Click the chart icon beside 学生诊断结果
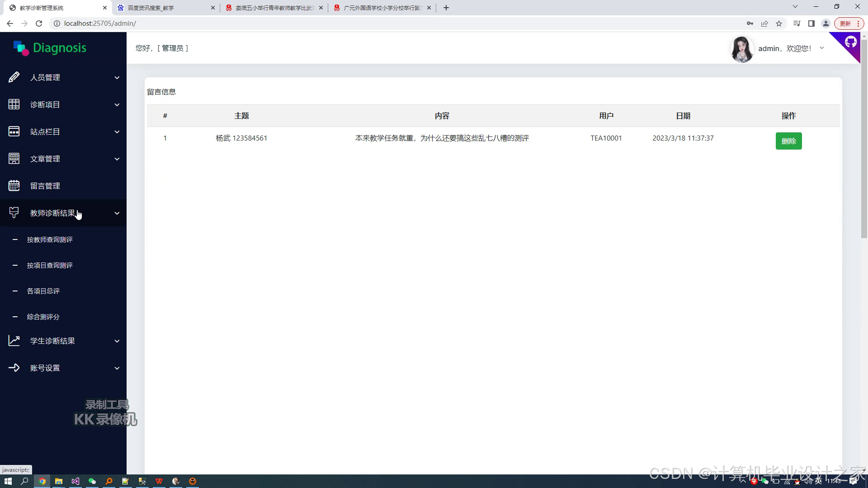Screen dimensions: 868x488 point(14,341)
